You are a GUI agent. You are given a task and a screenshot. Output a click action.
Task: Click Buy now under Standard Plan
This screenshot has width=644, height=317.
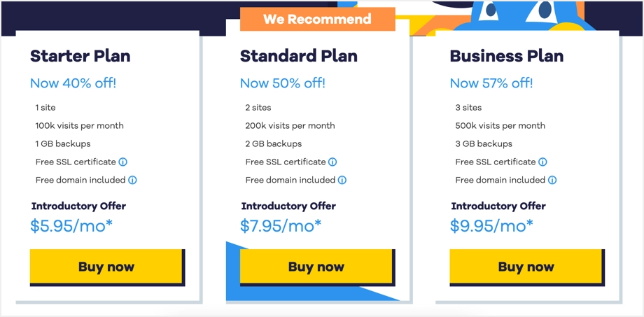click(x=316, y=267)
